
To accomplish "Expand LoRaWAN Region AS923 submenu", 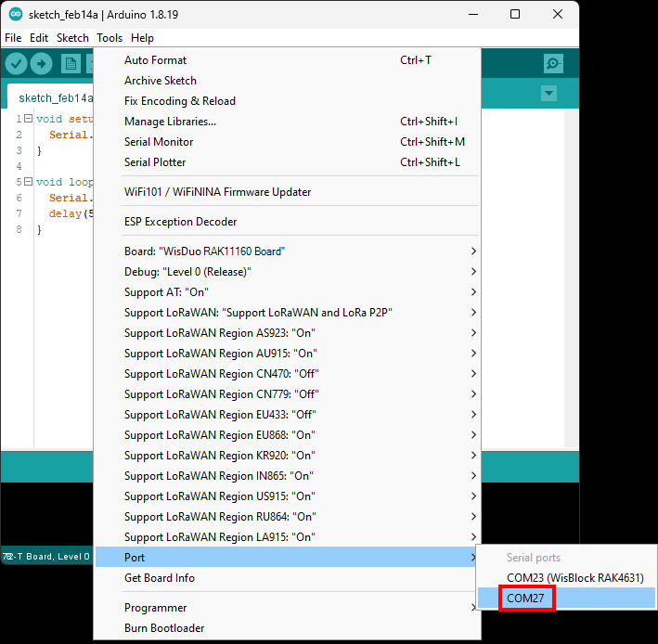I will pyautogui.click(x=288, y=333).
